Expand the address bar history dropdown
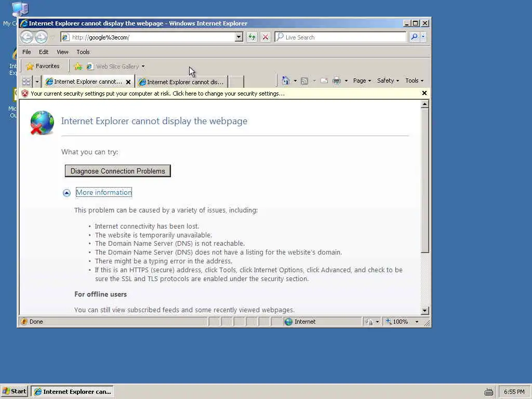 [x=239, y=37]
